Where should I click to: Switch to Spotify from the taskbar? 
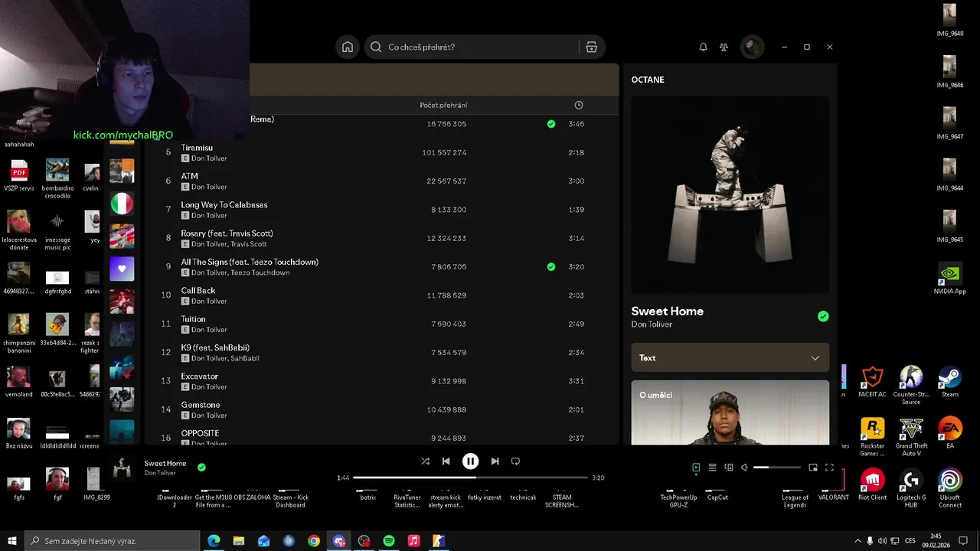(389, 541)
